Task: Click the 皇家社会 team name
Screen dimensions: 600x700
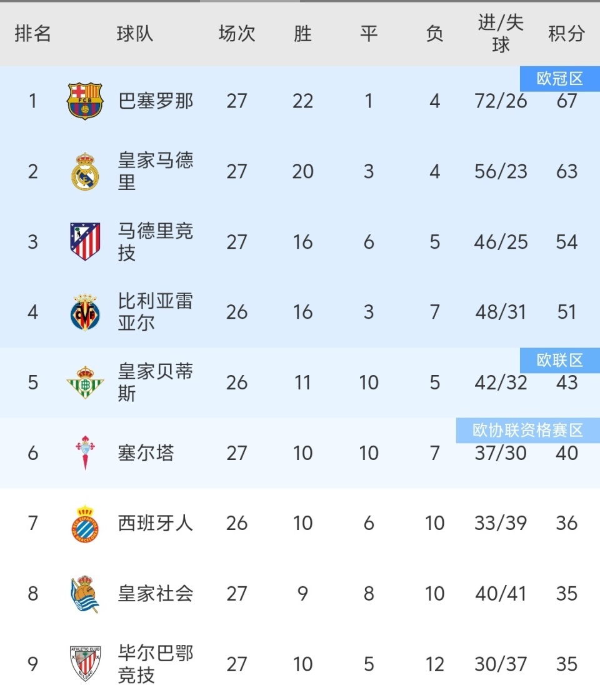Action: click(x=156, y=594)
